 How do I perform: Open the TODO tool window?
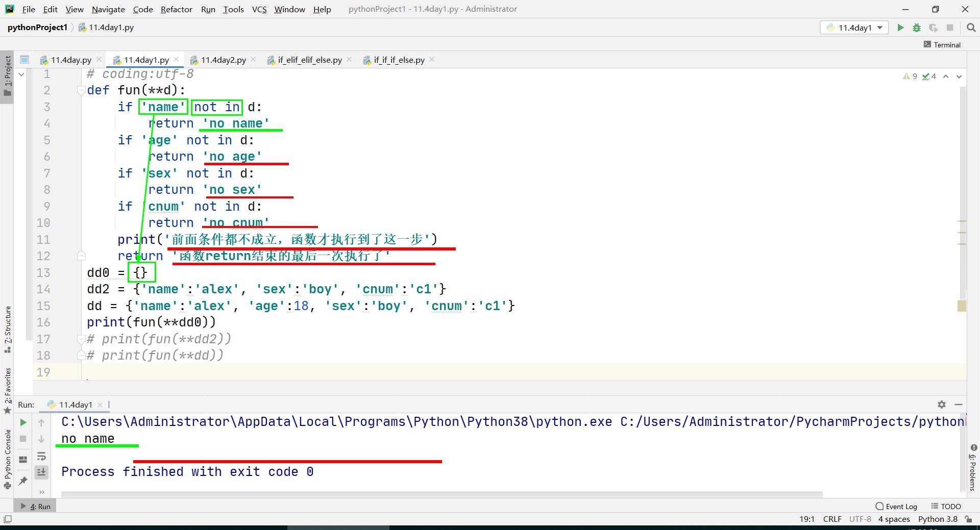[946, 507]
